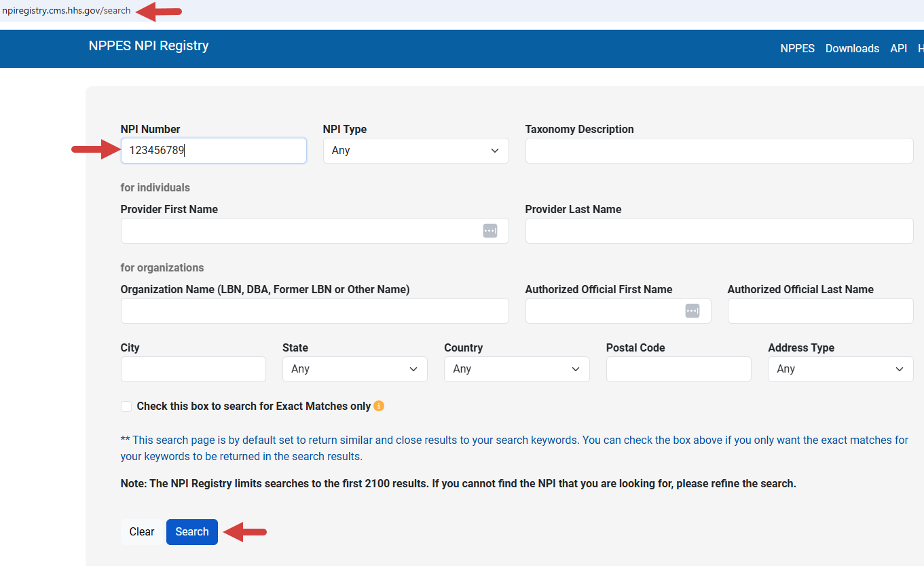
Task: Click the NPPES NPI Registry title
Action: (x=148, y=45)
